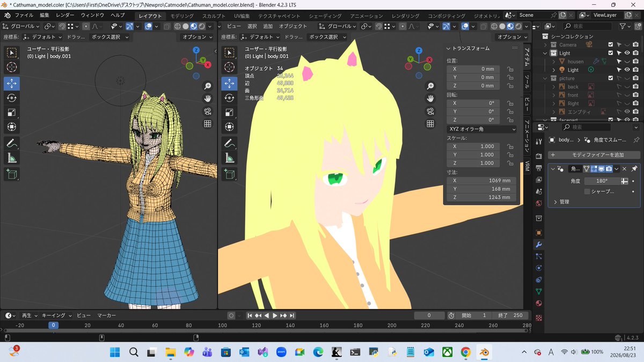The image size is (644, 362).
Task: Play the animation in the timeline
Action: point(275,315)
